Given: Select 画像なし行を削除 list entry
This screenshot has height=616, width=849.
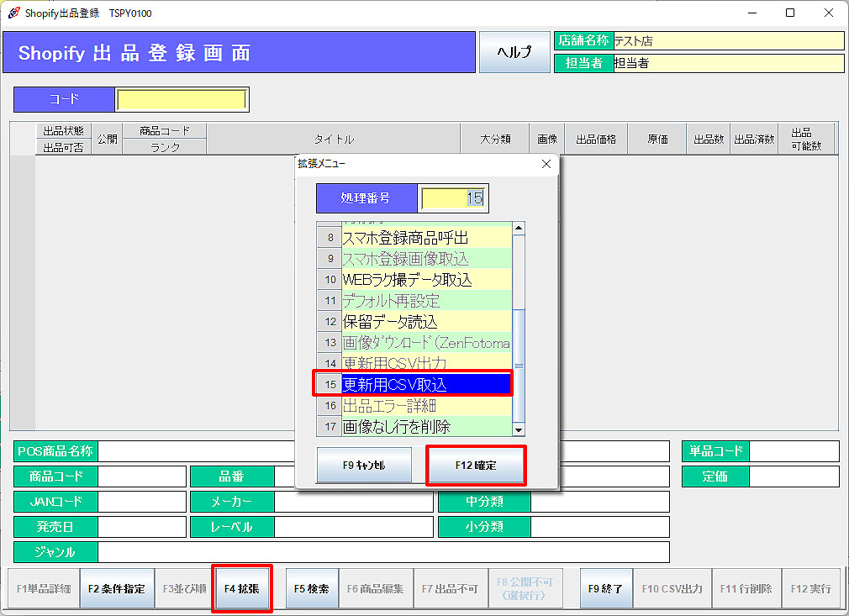Looking at the screenshot, I should [426, 426].
